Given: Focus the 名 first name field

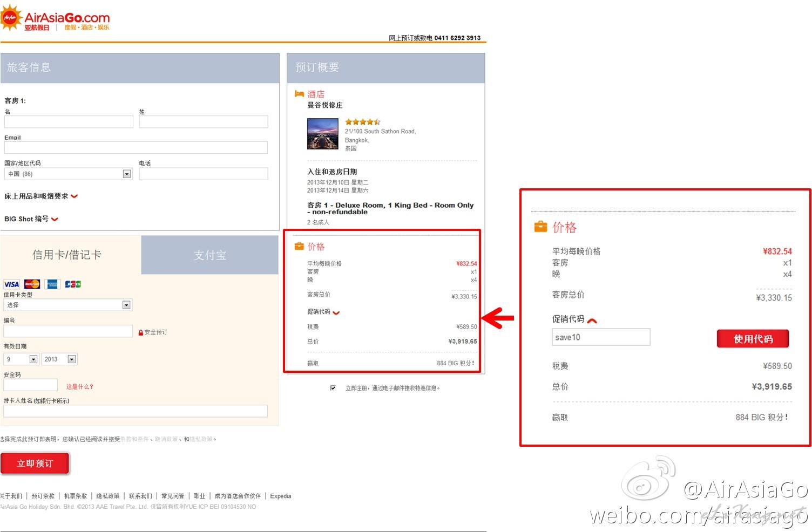Looking at the screenshot, I should pyautogui.click(x=69, y=122).
